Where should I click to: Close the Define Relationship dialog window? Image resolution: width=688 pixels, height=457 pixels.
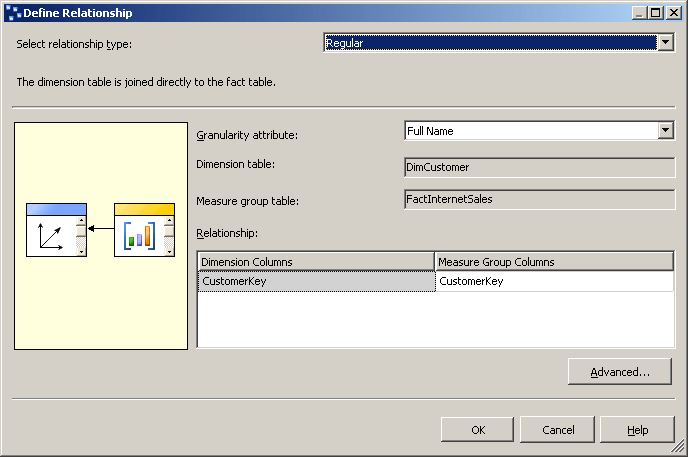click(675, 13)
